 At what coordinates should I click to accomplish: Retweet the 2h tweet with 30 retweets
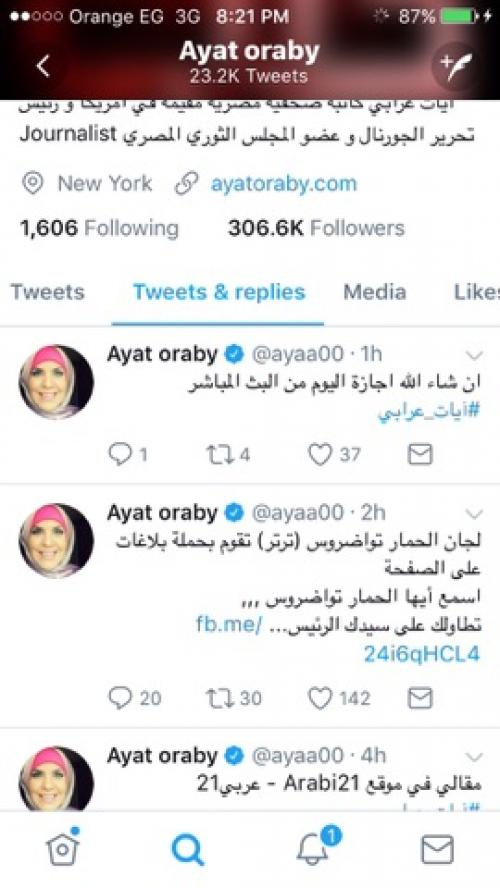point(233,698)
